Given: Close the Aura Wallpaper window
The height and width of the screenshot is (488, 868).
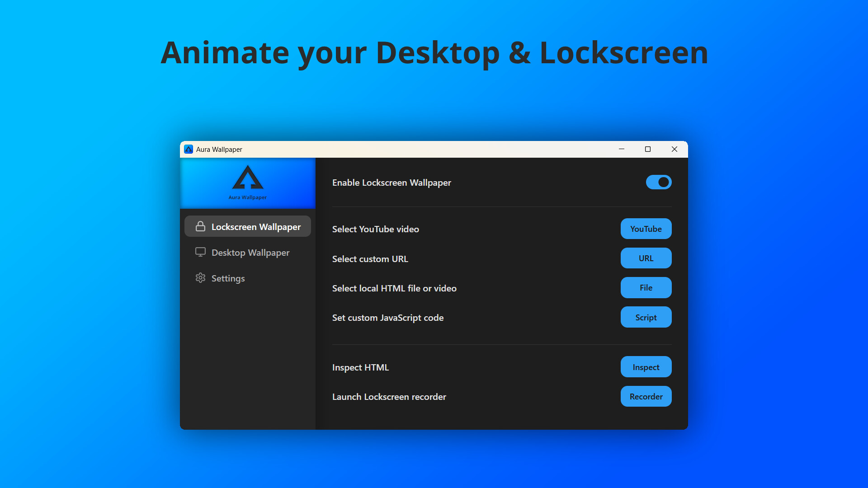Looking at the screenshot, I should click(x=674, y=149).
